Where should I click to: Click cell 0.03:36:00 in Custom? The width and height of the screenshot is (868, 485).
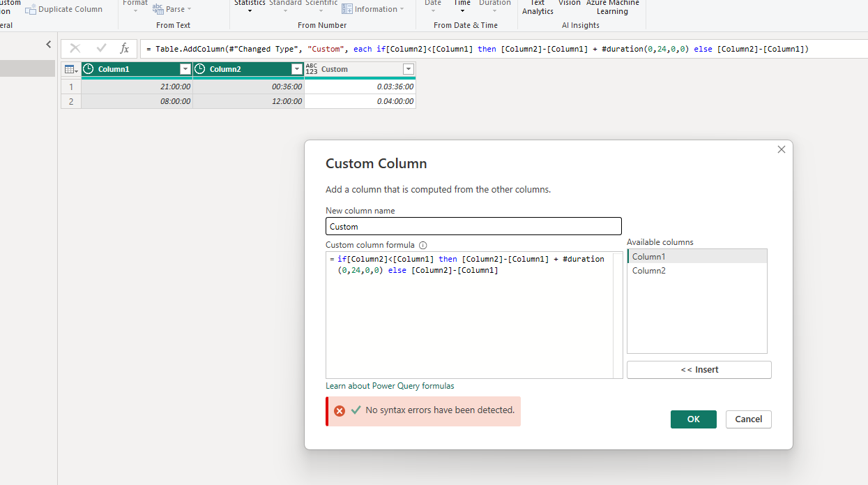[x=360, y=87]
